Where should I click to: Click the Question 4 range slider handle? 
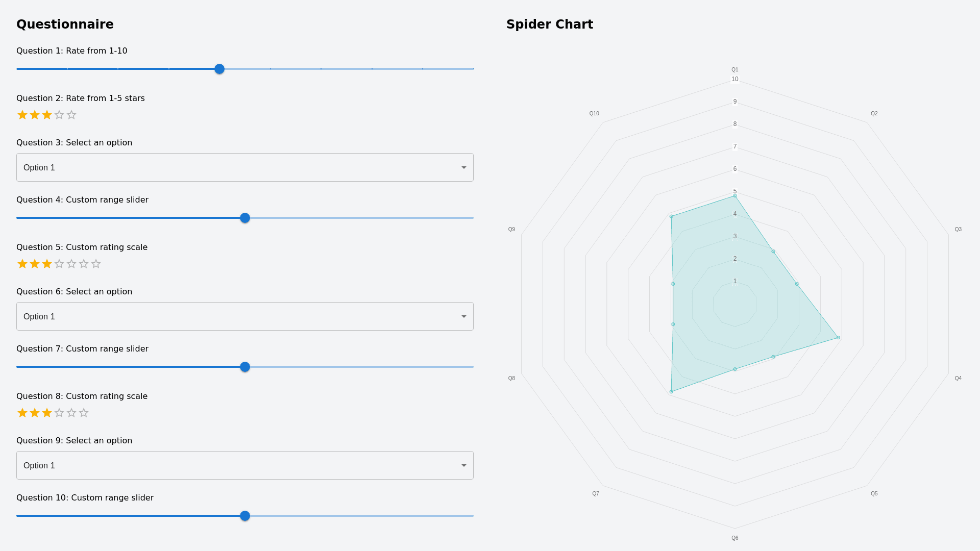coord(245,218)
